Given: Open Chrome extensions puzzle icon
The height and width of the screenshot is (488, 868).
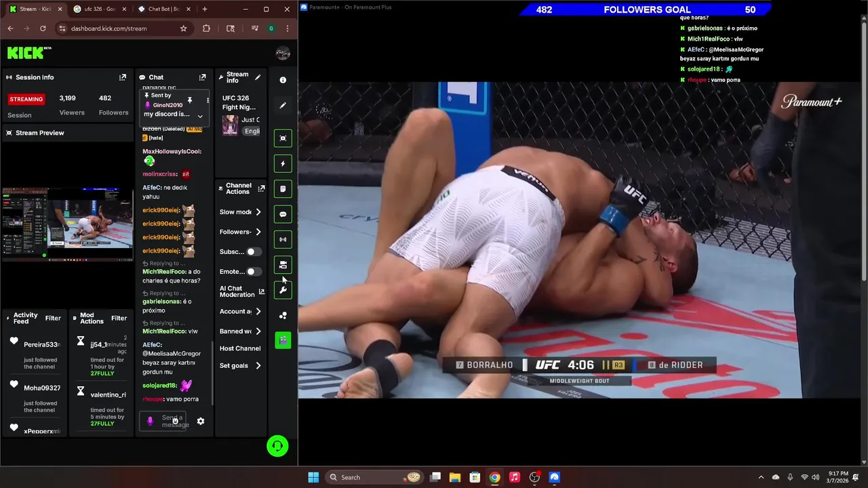Looking at the screenshot, I should (206, 28).
